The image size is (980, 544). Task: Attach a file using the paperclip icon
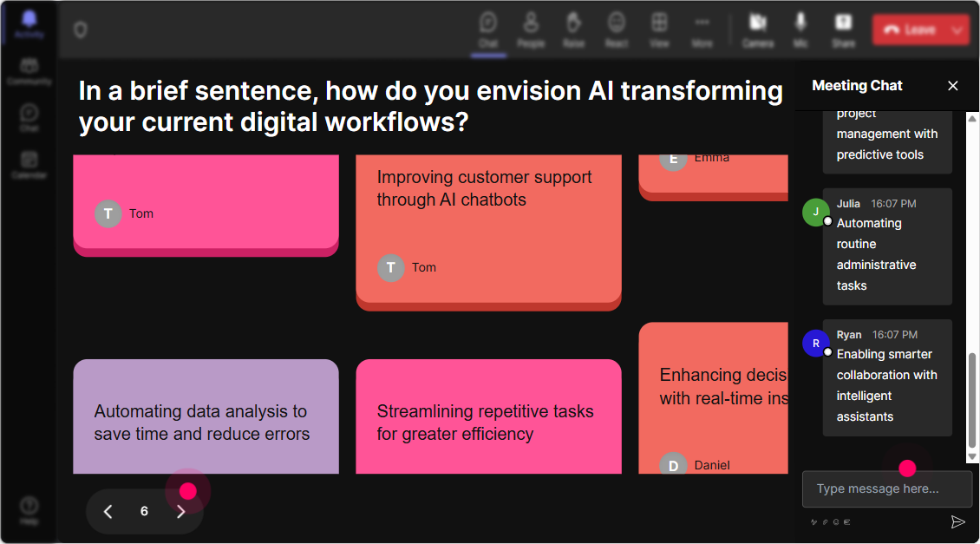pos(825,522)
